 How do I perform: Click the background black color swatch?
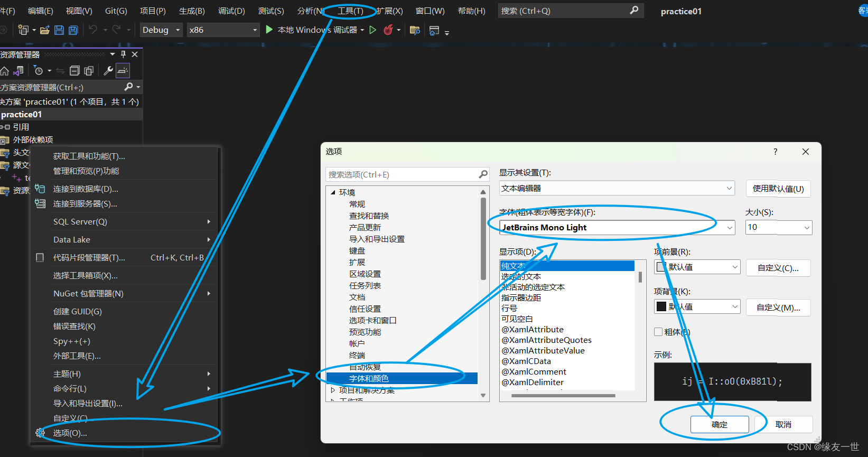(x=661, y=306)
